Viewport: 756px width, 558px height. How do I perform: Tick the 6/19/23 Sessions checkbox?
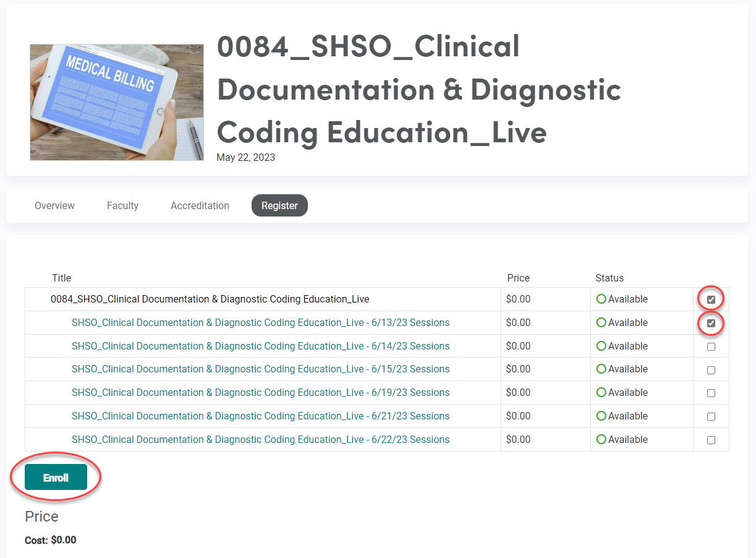pyautogui.click(x=711, y=393)
